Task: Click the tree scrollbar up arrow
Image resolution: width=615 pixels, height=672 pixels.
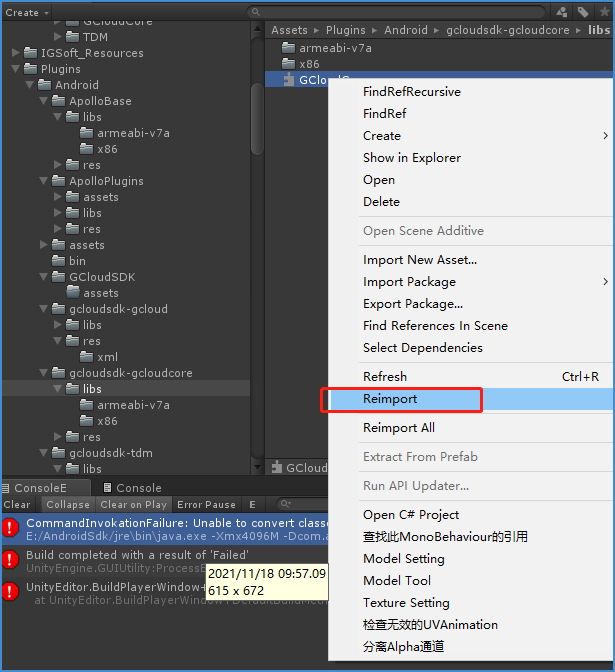Action: pyautogui.click(x=257, y=29)
